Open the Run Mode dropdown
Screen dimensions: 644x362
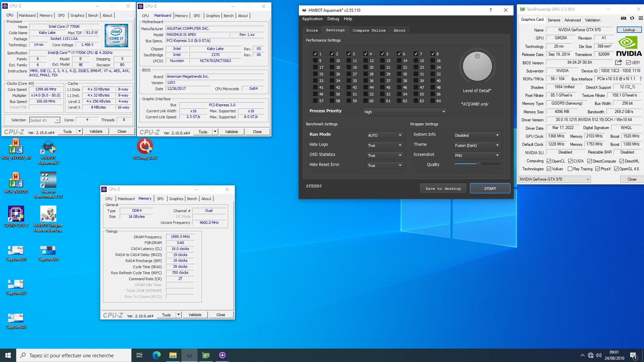385,135
